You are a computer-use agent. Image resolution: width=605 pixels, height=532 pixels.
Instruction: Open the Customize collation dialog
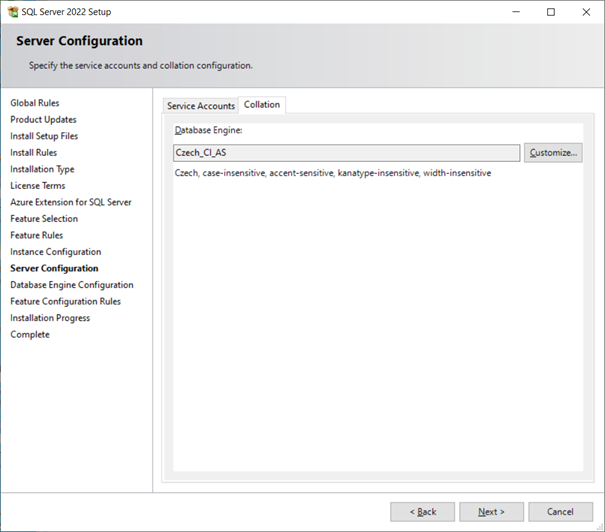coord(553,153)
